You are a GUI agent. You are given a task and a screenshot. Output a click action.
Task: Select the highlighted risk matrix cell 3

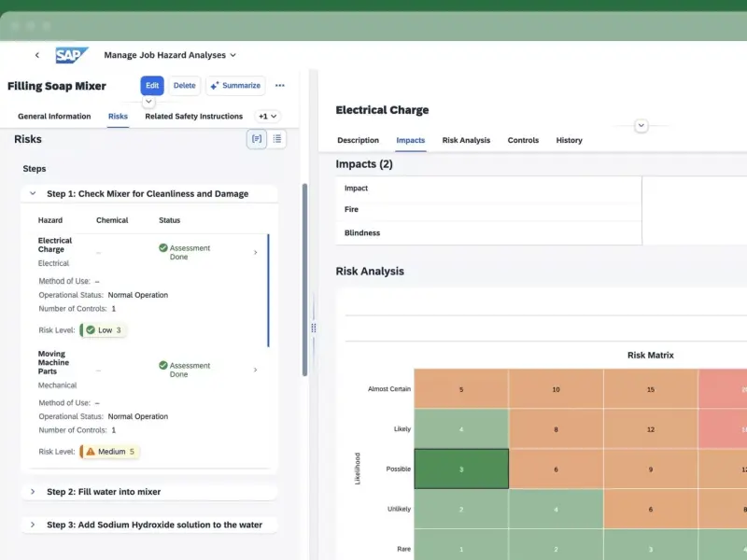(461, 469)
